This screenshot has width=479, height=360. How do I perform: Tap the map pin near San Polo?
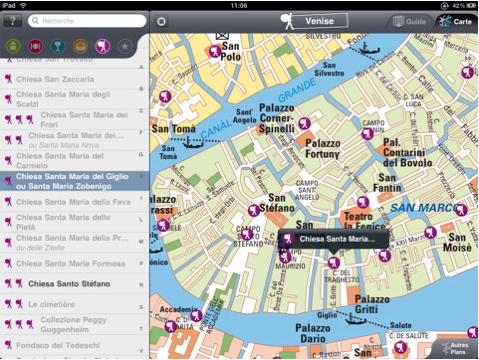click(x=215, y=51)
